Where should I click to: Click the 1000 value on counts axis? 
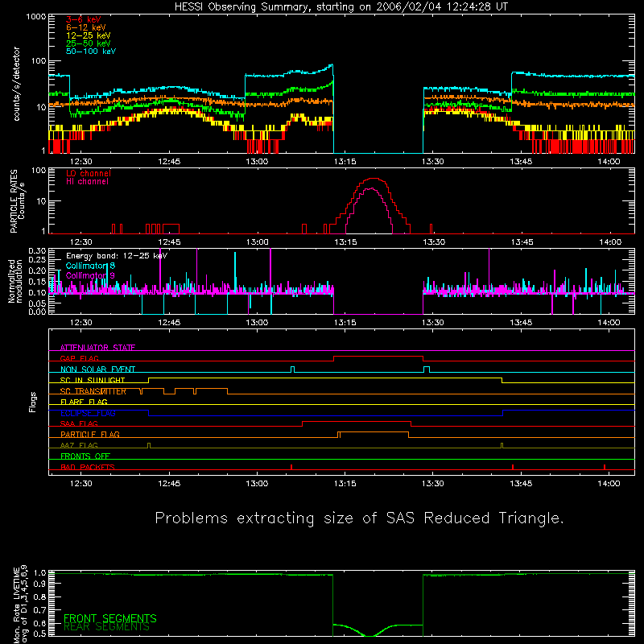click(x=35, y=17)
